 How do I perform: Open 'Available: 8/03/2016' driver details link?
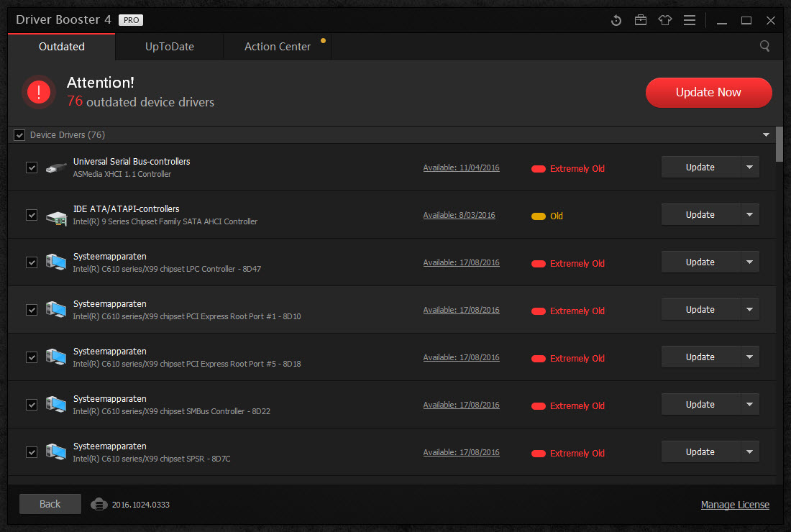coord(459,215)
